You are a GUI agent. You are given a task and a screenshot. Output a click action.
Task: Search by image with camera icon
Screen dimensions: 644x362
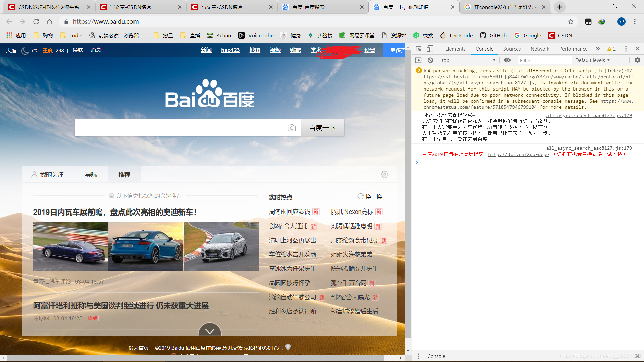(292, 128)
